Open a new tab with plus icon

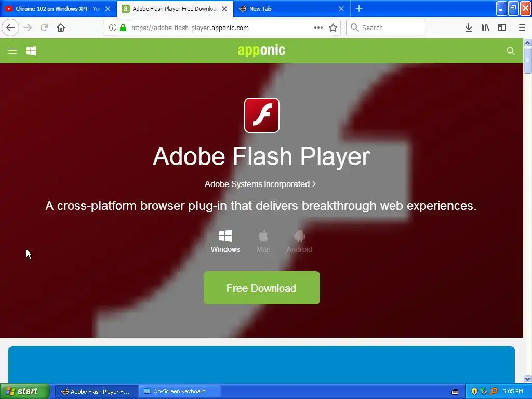click(x=359, y=8)
